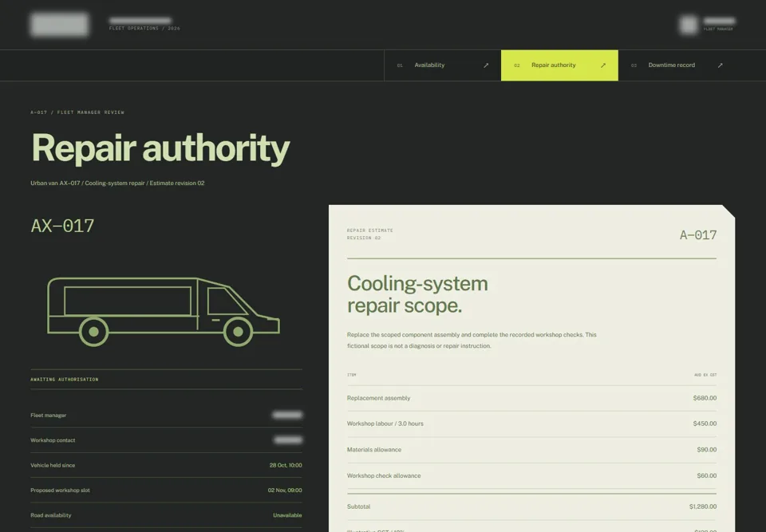Image resolution: width=766 pixels, height=532 pixels.
Task: Click the A-017 / Fleet manager review breadcrumb
Action: pos(77,112)
